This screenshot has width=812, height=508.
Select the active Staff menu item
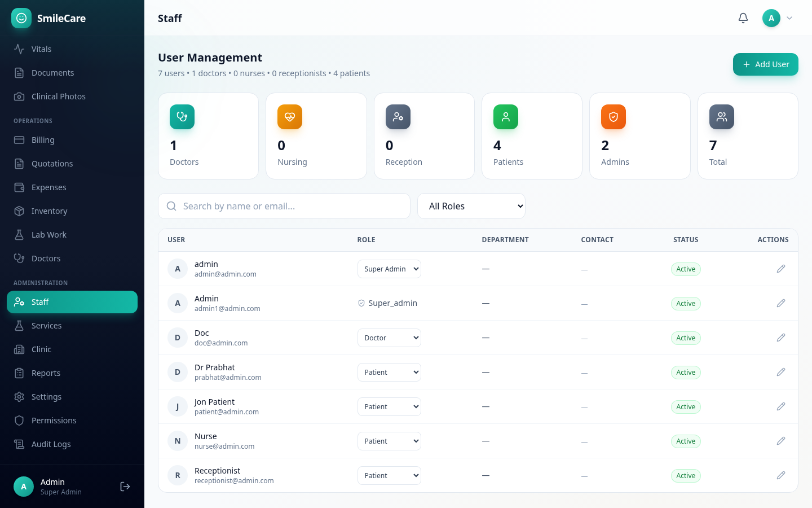coord(72,302)
